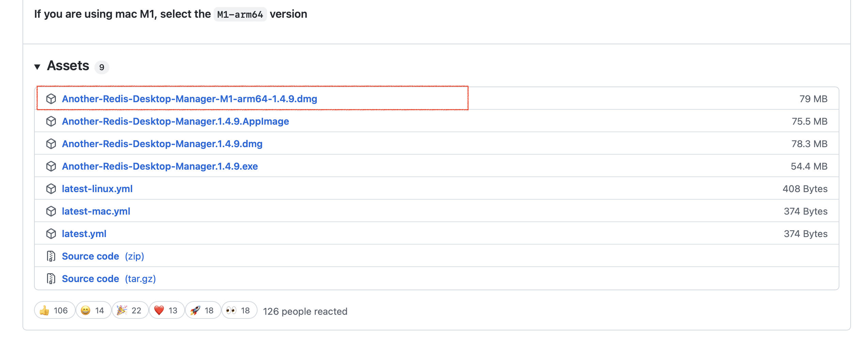This screenshot has width=868, height=342.
Task: Click the package icon beside the 1.4.9.exe asset
Action: pos(51,166)
